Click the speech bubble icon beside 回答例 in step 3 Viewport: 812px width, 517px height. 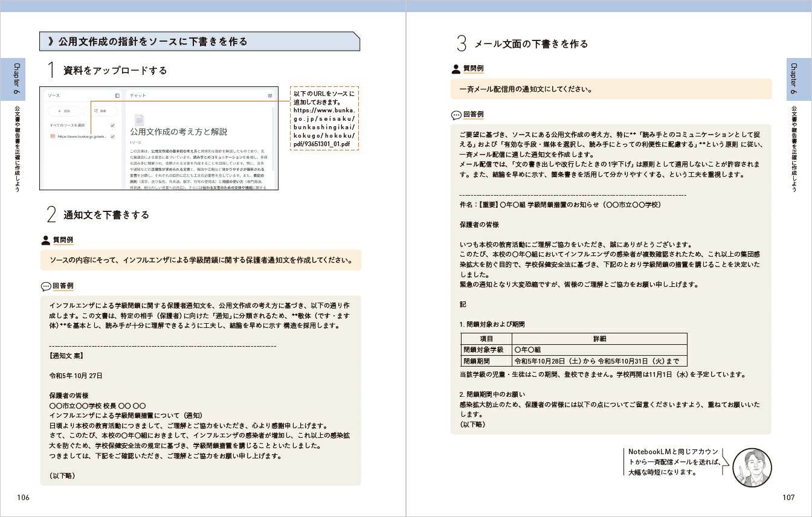pos(456,114)
